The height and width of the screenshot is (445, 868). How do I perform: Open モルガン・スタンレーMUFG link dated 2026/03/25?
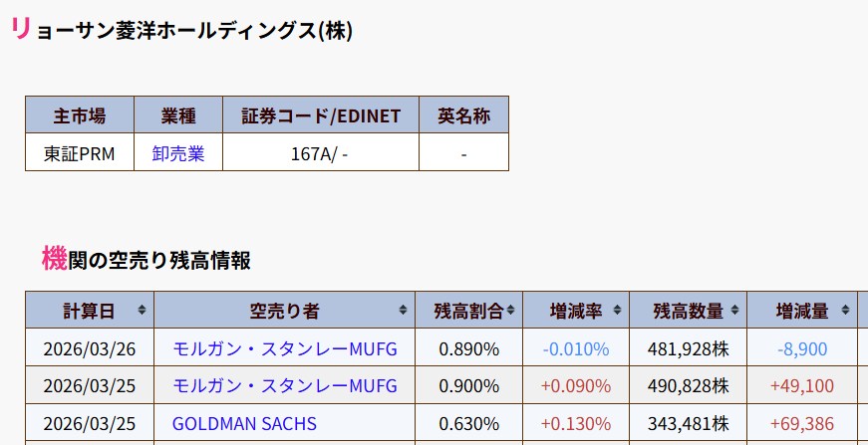(x=285, y=386)
